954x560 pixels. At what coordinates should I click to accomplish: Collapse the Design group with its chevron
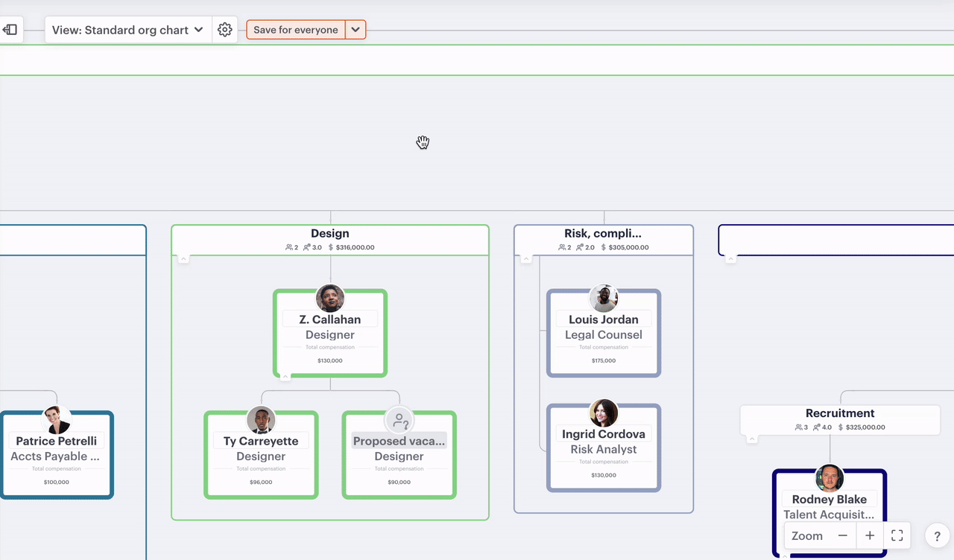183,259
